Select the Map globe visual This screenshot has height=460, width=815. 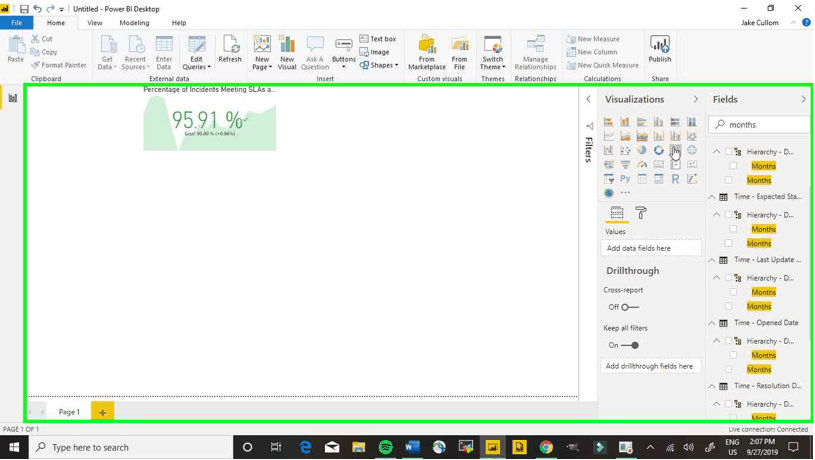(x=692, y=150)
